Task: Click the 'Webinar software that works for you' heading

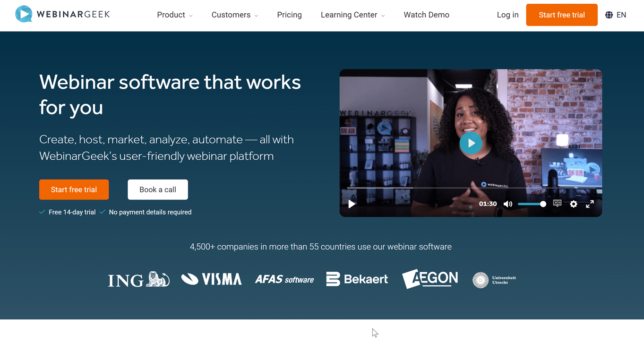Action: pos(170,95)
